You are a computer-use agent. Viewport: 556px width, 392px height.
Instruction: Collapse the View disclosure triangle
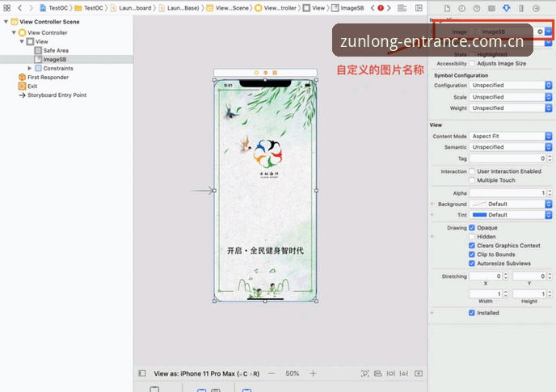tap(22, 41)
